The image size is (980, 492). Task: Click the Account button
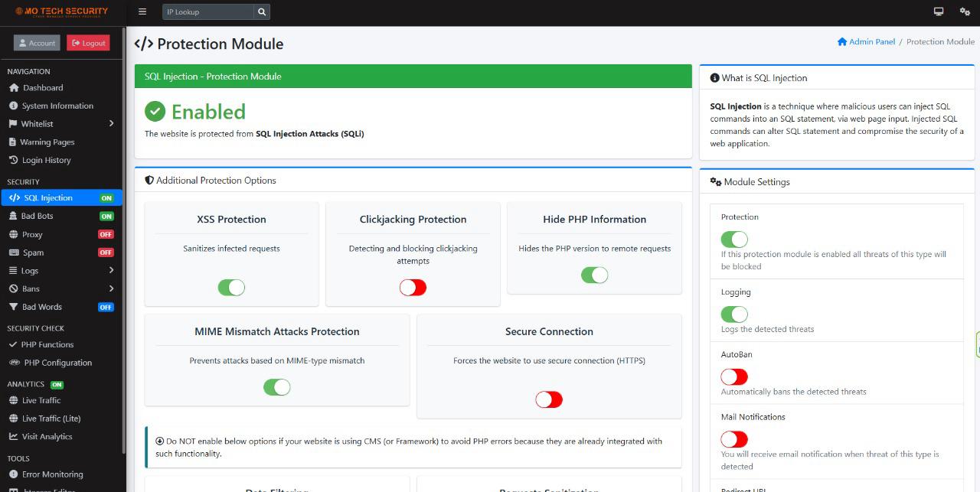(x=37, y=43)
